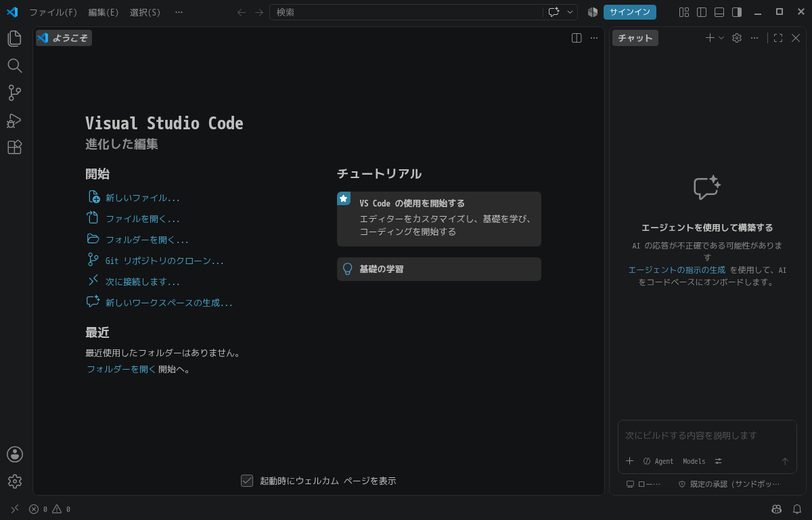Open the Accounts icon in the activity bar
The height and width of the screenshot is (520, 812).
click(15, 454)
